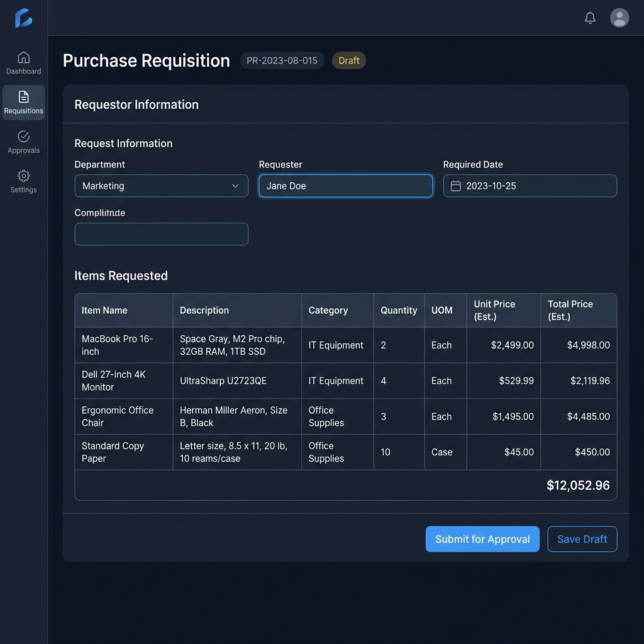Go to Dashboard in sidebar
The height and width of the screenshot is (644, 644).
click(x=23, y=63)
